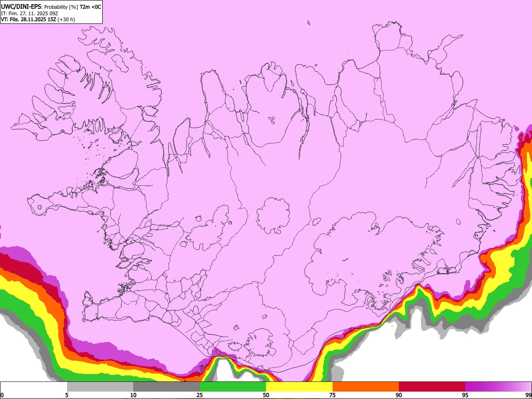Click the green 25-50 legend swatch

coord(233,387)
